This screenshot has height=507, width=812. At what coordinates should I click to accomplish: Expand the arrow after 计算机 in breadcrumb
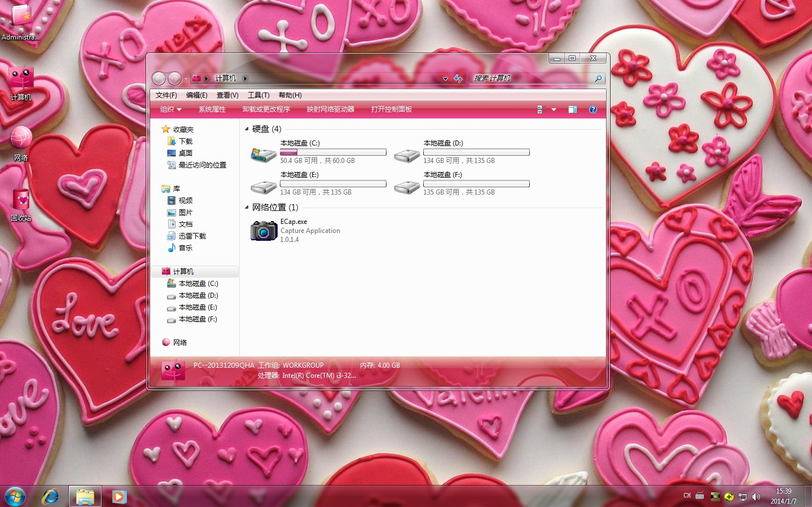[x=245, y=78]
